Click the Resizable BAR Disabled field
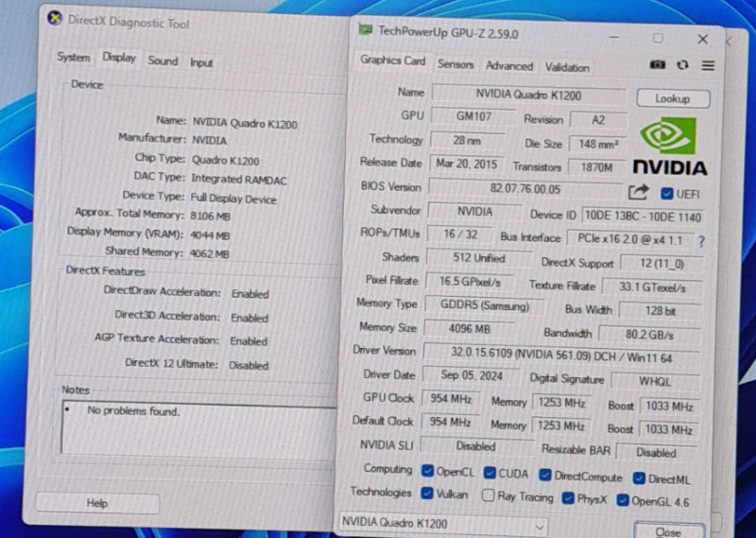 [x=656, y=452]
